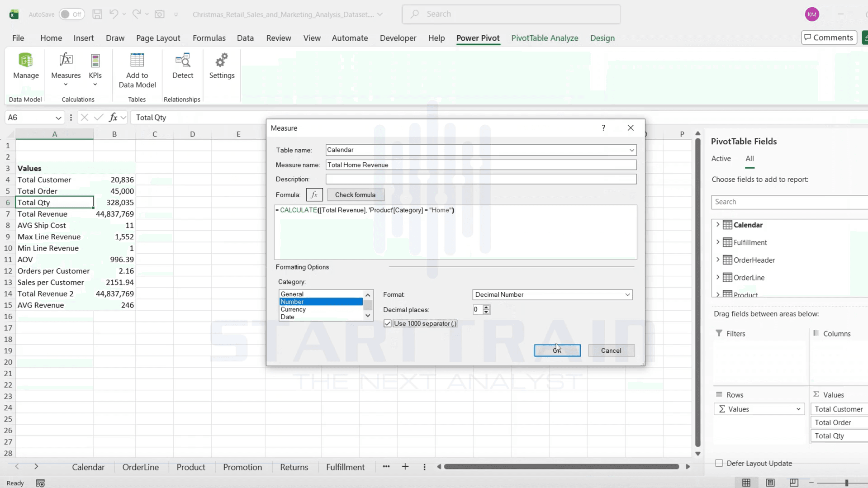868x488 pixels.
Task: Open the Measures dropdown in the ribbon
Action: (x=66, y=70)
